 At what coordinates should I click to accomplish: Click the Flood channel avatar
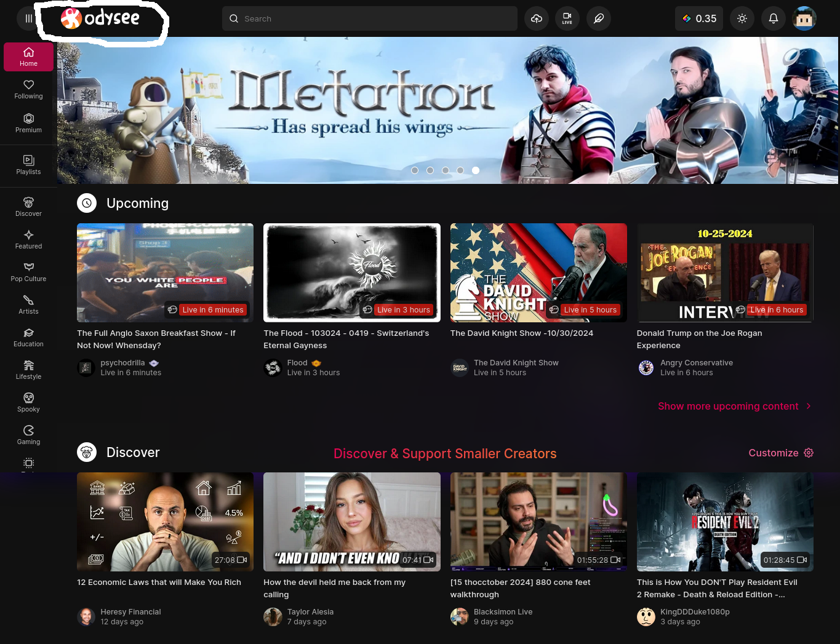pos(273,368)
